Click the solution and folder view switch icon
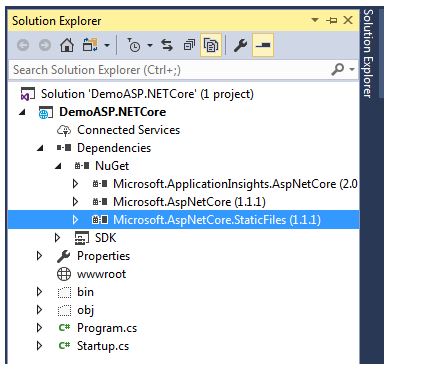This screenshot has width=427, height=369. pyautogui.click(x=90, y=45)
